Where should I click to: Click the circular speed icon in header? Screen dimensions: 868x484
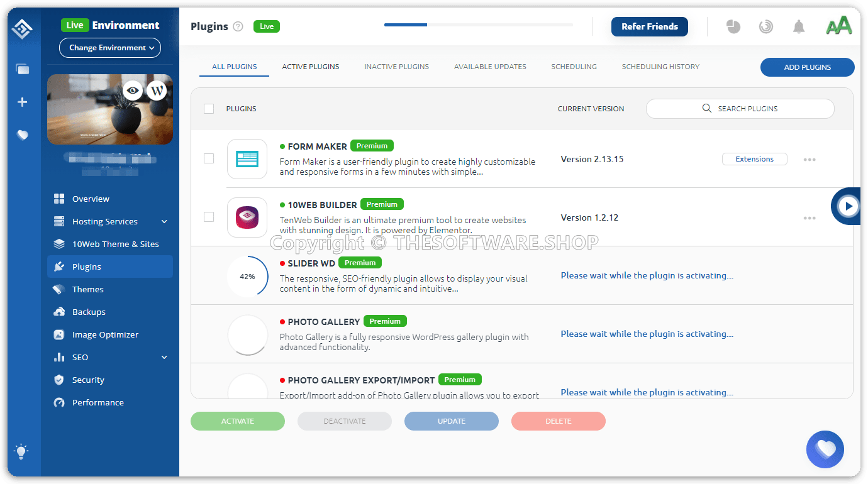click(x=765, y=26)
